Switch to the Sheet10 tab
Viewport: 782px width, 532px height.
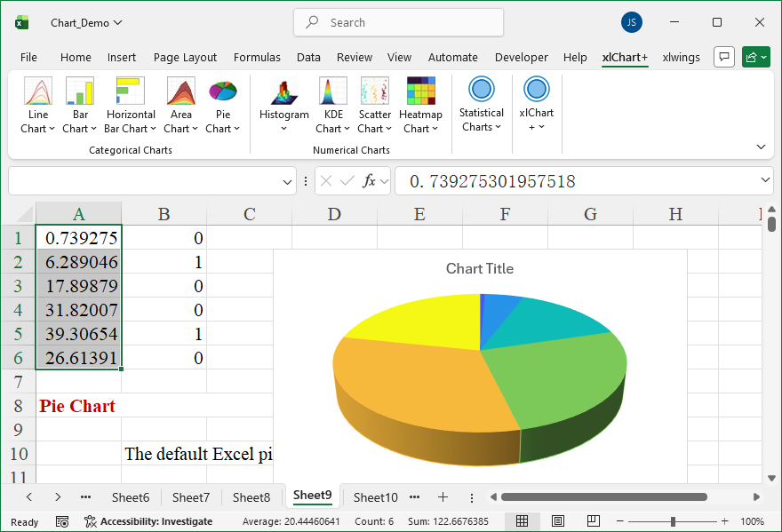click(x=376, y=497)
